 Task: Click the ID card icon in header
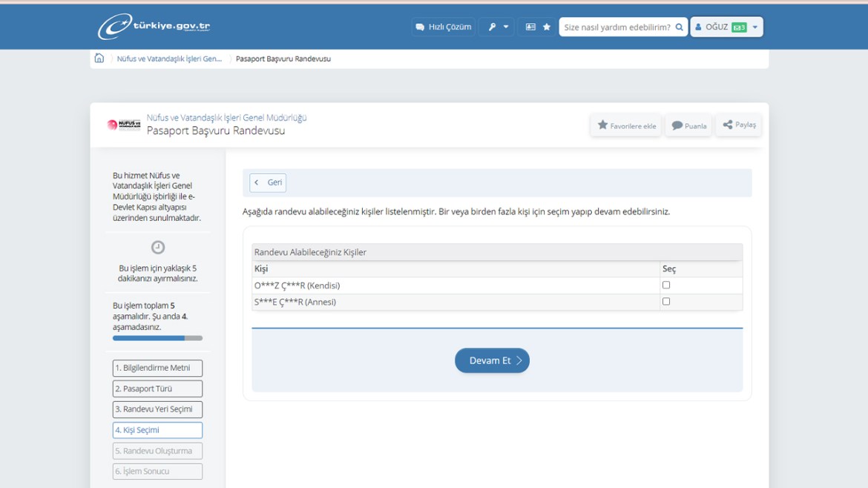tap(530, 27)
